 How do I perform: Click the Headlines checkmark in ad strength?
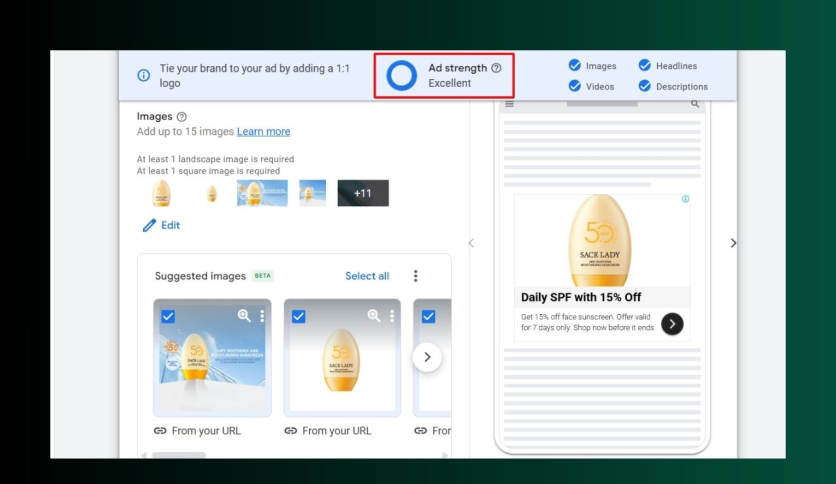click(x=645, y=65)
